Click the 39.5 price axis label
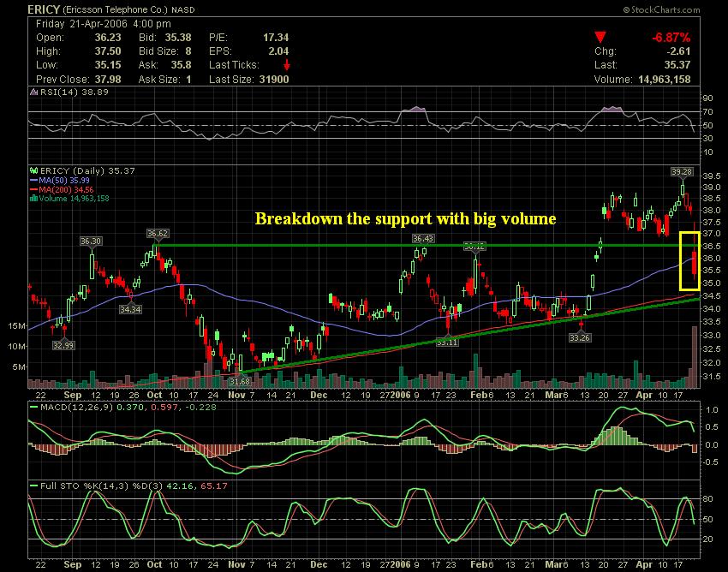728x572 pixels. click(x=713, y=176)
